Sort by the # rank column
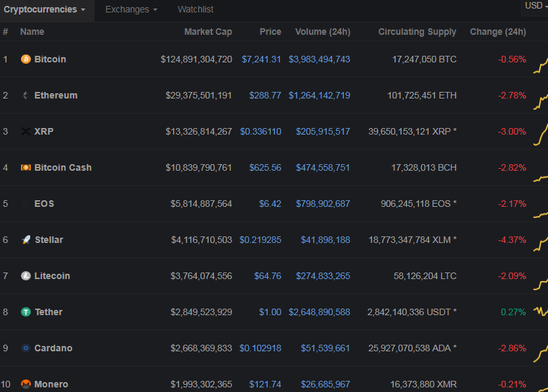The image size is (548, 392). tap(5, 32)
